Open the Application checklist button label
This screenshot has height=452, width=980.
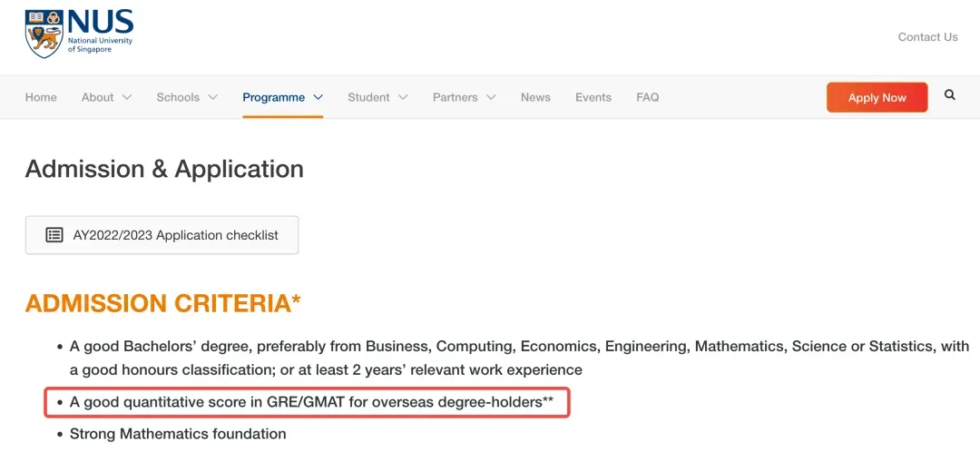(x=175, y=235)
